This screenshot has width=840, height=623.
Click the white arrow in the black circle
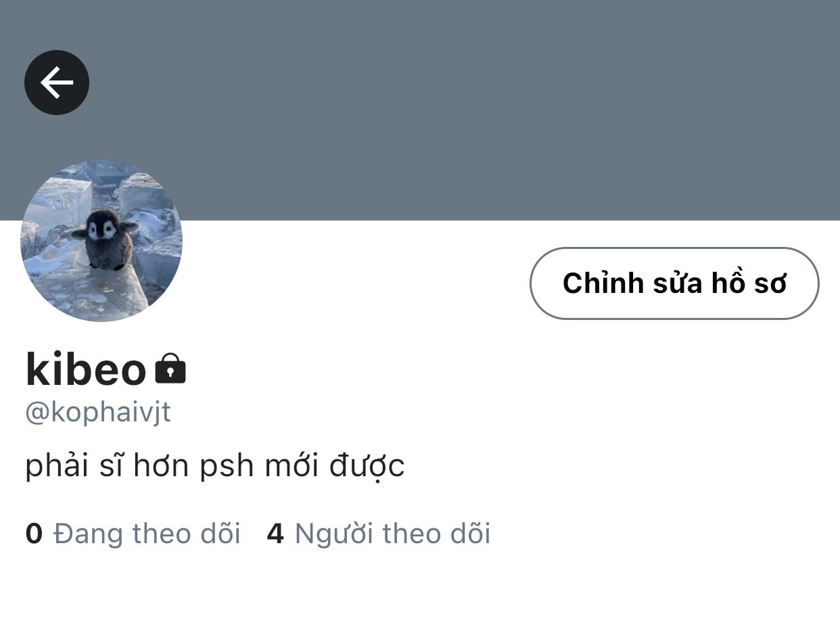point(57,83)
